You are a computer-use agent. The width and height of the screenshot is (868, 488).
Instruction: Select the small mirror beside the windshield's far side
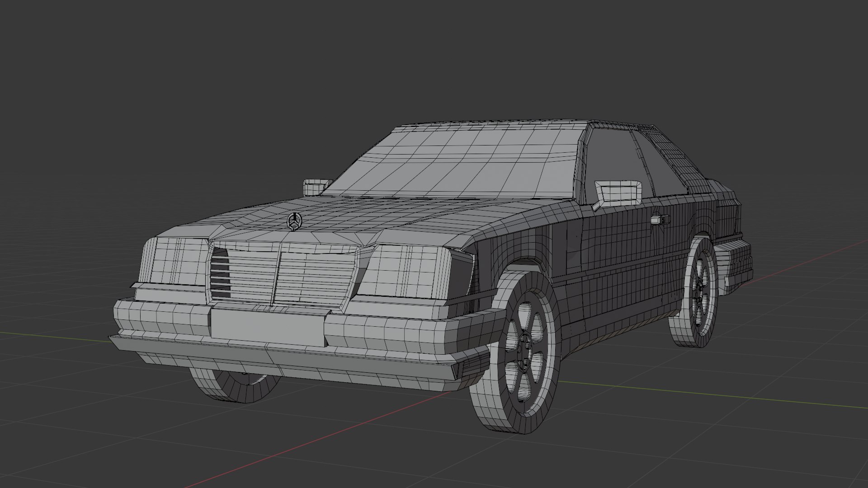point(317,187)
